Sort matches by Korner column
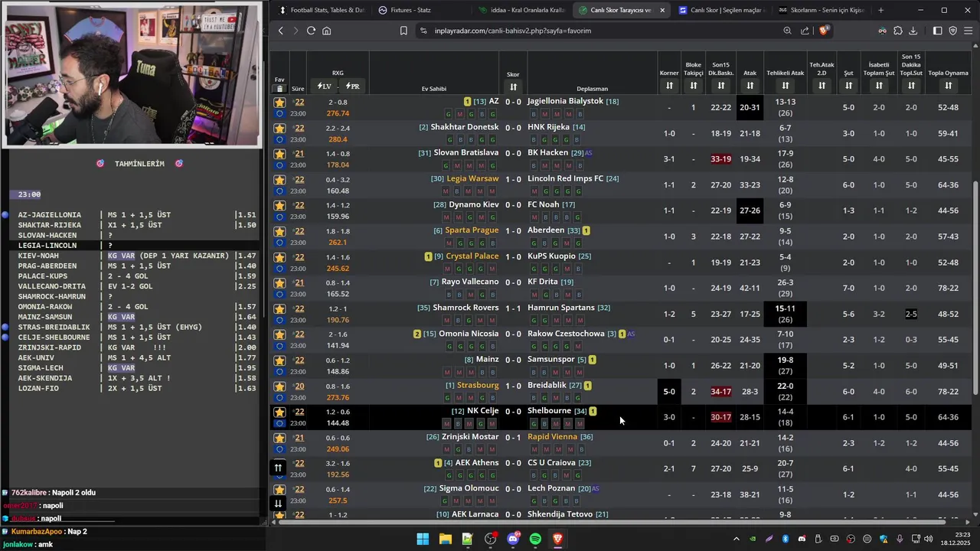 [x=669, y=86]
